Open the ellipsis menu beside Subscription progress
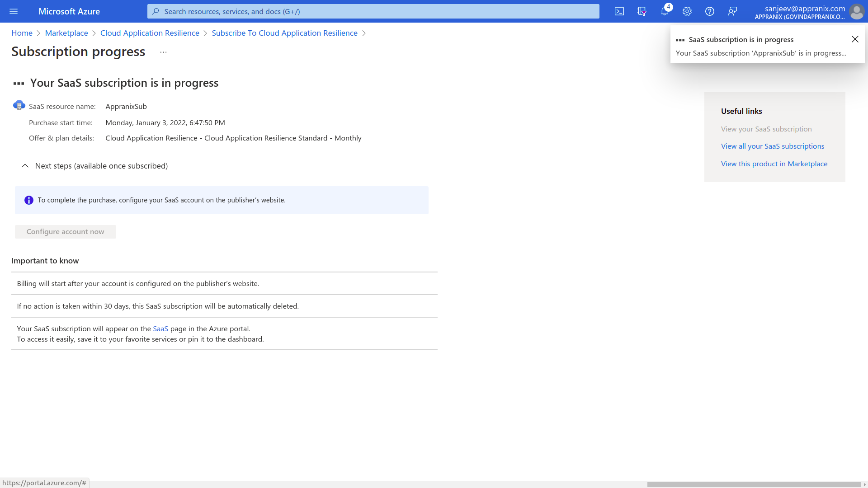Screen dimensions: 868x488 tap(163, 52)
